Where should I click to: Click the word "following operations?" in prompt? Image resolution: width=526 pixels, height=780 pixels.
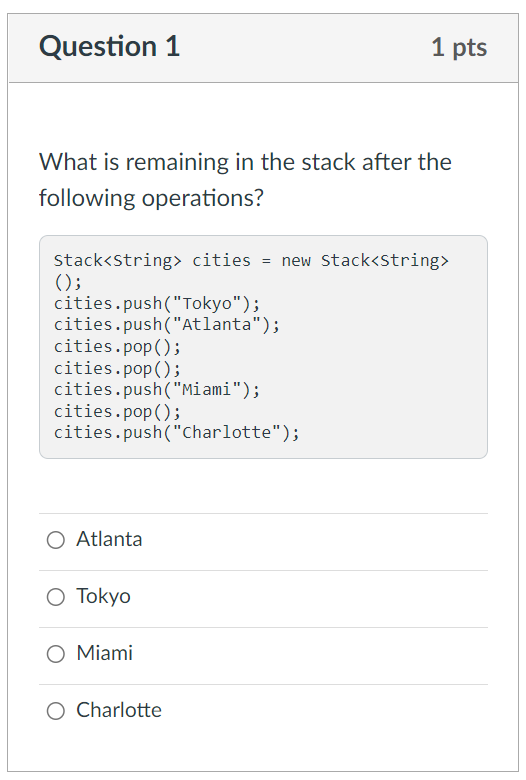tap(151, 198)
